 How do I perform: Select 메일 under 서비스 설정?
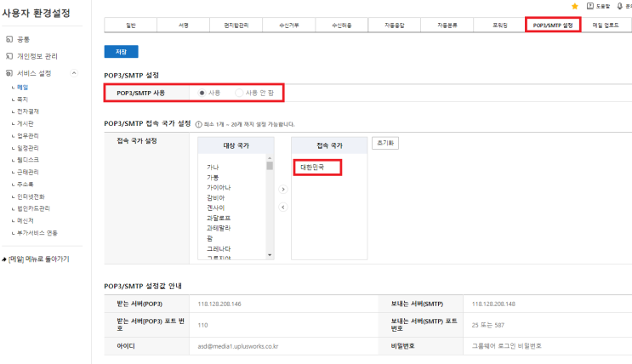[x=23, y=87]
